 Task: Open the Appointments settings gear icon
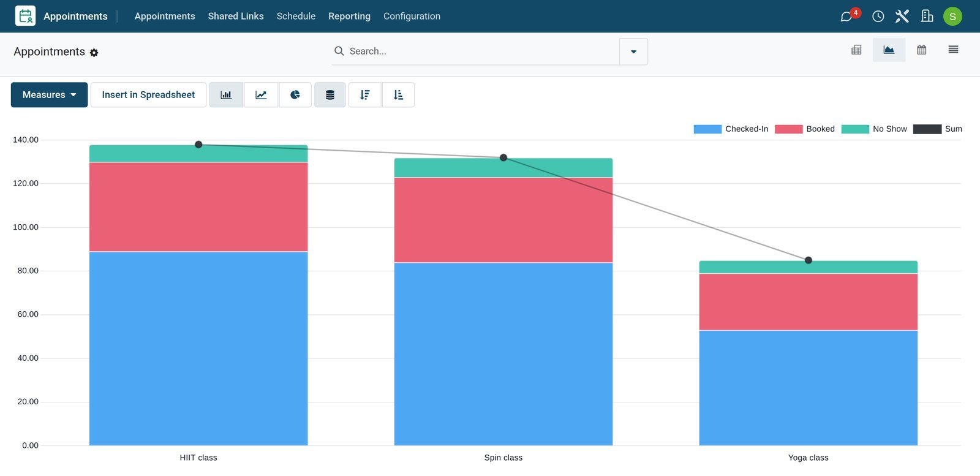94,53
